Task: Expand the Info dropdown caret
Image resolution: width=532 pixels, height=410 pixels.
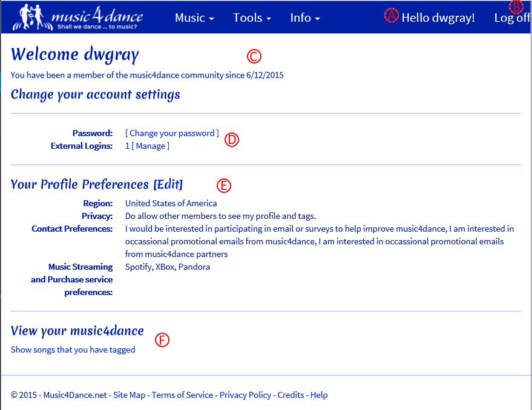Action: pos(318,19)
